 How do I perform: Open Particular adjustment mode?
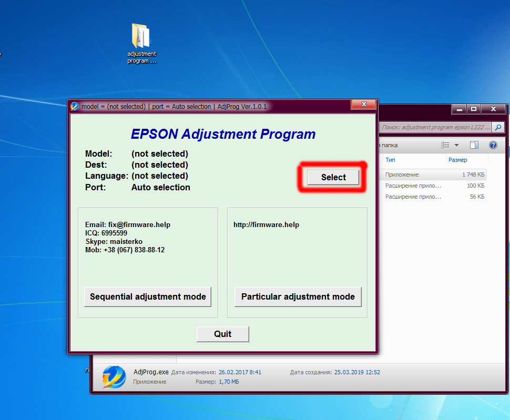click(x=298, y=296)
